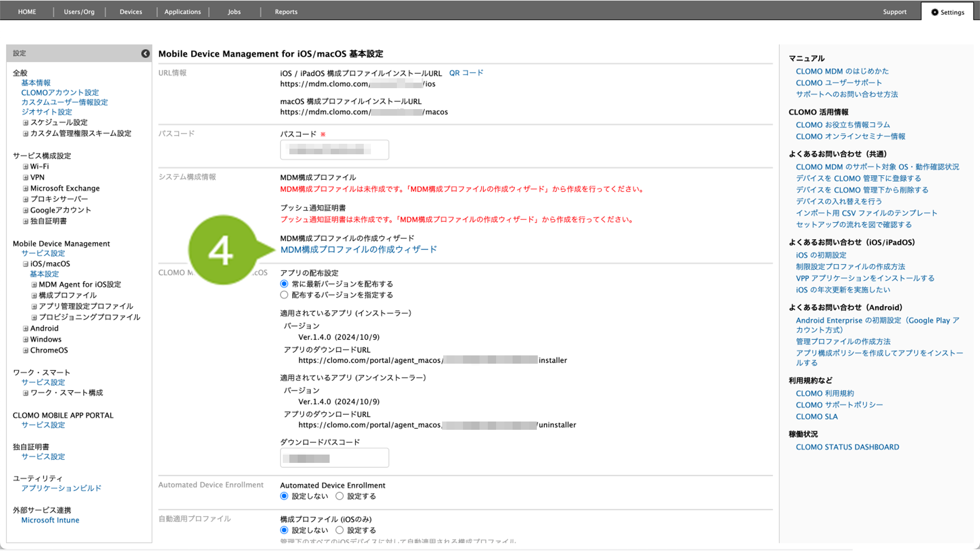Open 基本設定 under iOS/macOS

(x=44, y=274)
